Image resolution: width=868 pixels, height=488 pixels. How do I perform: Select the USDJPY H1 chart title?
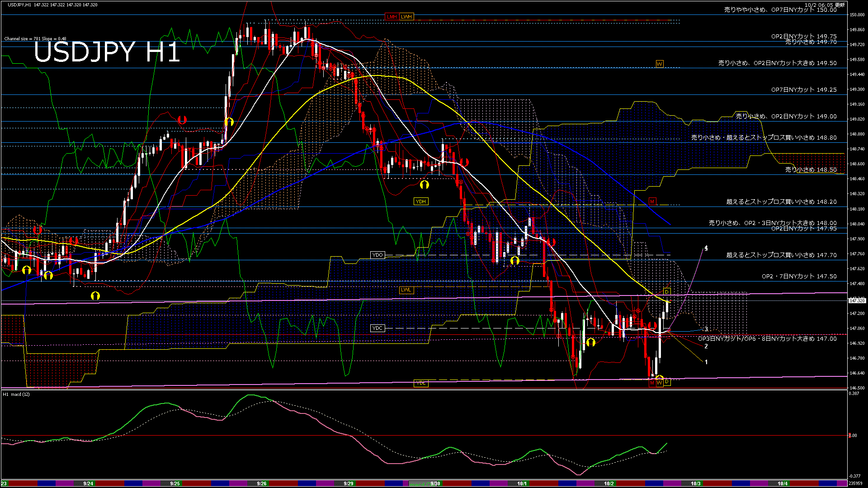pos(107,52)
